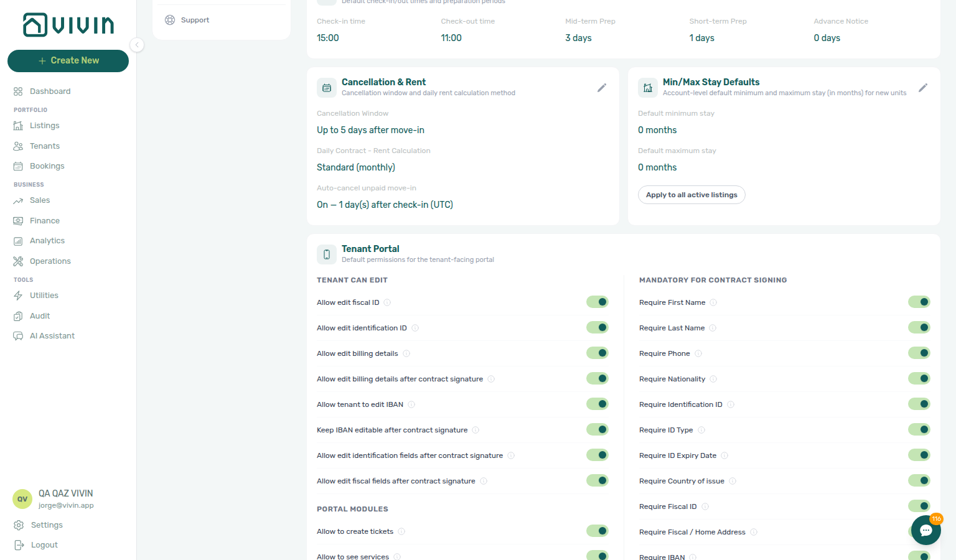
Task: Disable Require Phone
Action: (x=919, y=353)
